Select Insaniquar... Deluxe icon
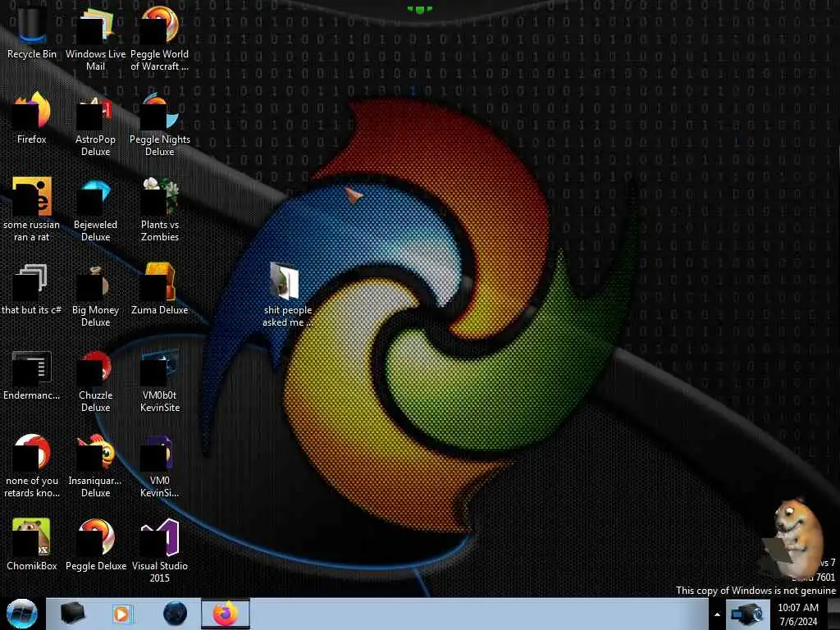This screenshot has width=840, height=630. tap(95, 466)
